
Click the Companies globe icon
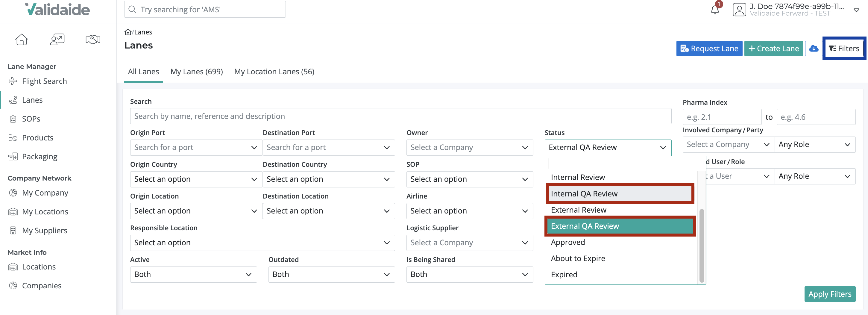[13, 286]
